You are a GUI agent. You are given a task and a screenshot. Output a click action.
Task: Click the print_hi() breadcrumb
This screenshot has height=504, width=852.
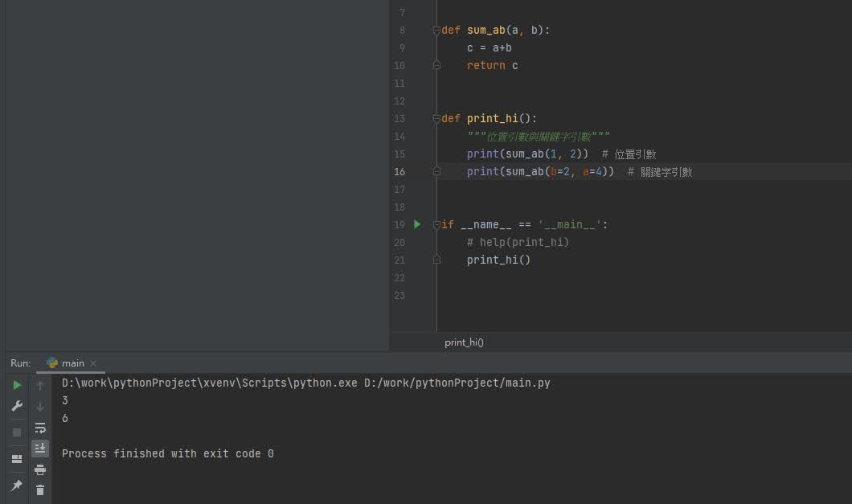[464, 342]
